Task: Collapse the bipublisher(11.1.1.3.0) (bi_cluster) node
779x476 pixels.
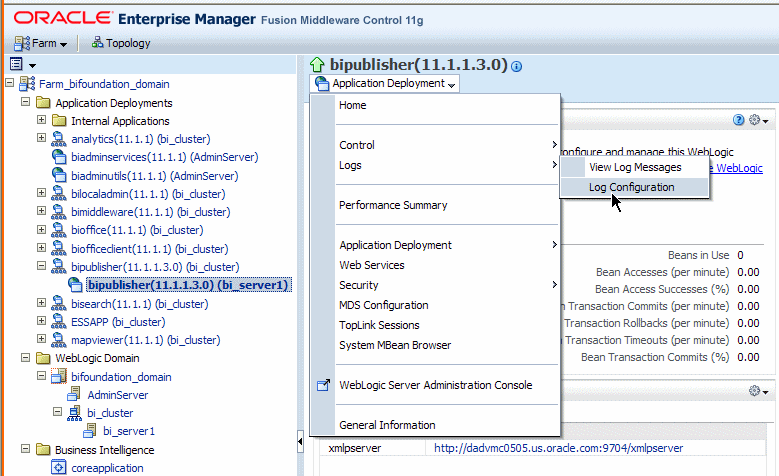Action: point(41,266)
